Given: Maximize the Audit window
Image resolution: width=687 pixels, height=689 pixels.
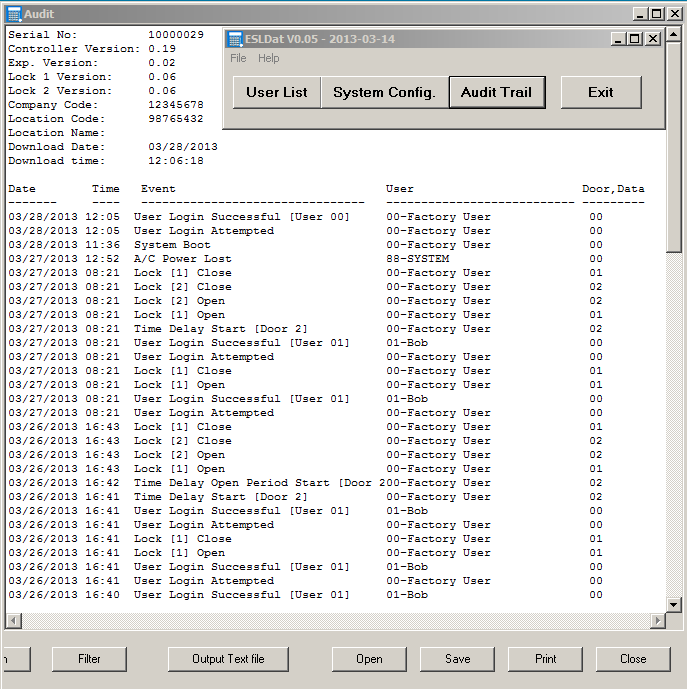Looking at the screenshot, I should click(656, 14).
